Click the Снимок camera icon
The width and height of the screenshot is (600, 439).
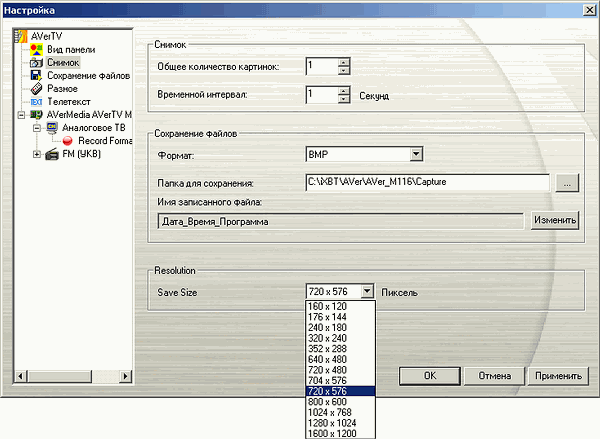coord(36,62)
